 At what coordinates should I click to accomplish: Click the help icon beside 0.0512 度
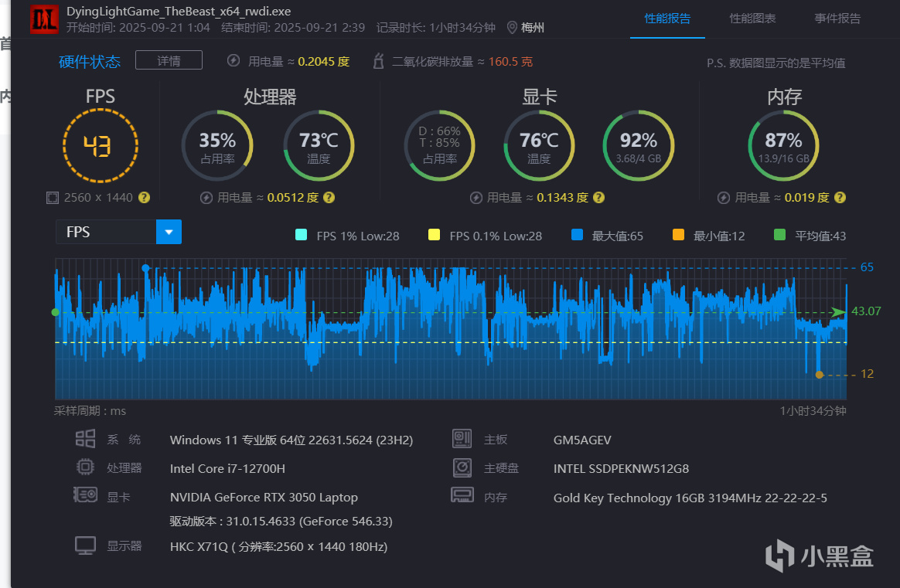tap(329, 197)
